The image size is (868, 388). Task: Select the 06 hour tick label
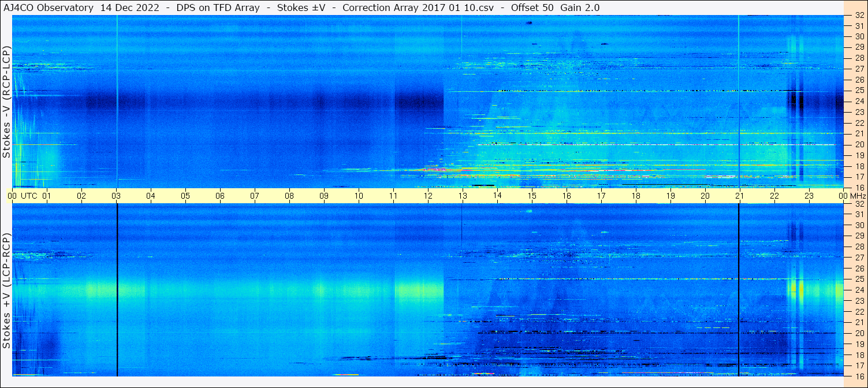click(x=220, y=196)
